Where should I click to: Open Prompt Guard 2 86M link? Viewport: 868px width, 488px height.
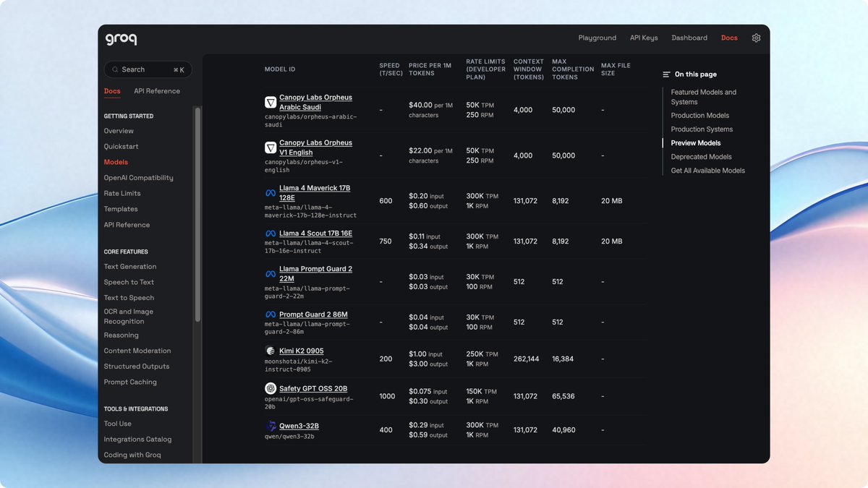pyautogui.click(x=313, y=314)
